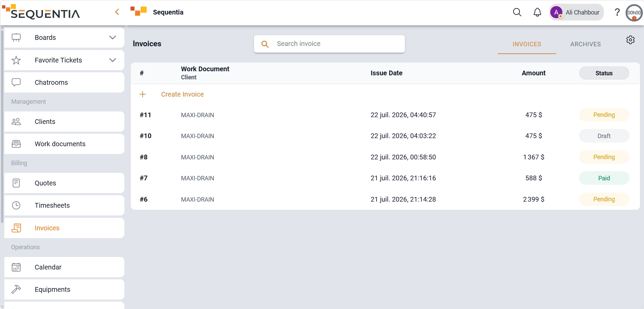The height and width of the screenshot is (309, 644).
Task: Click the Invoices receipt icon
Action: [16, 228]
